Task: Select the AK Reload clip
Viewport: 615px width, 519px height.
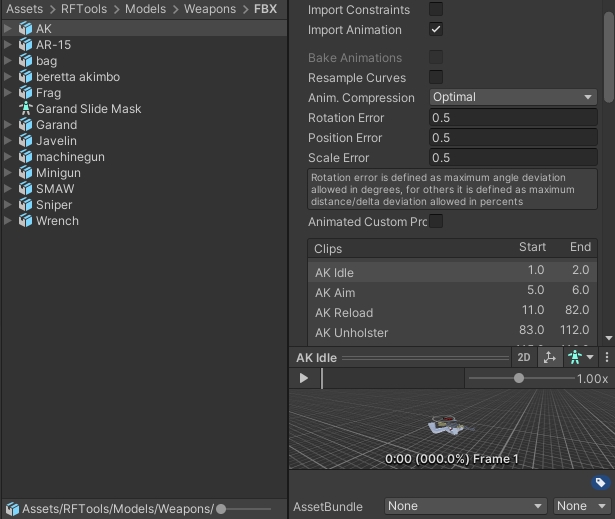Action: coord(453,312)
